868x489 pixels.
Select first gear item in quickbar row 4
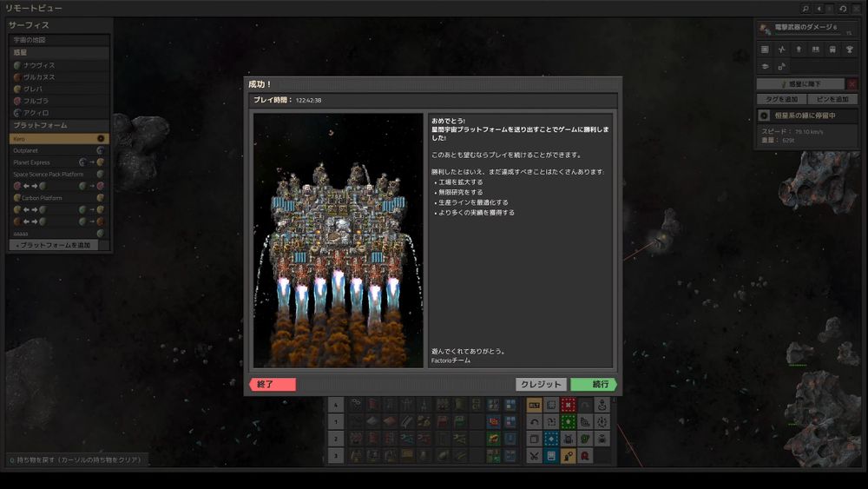(356, 405)
